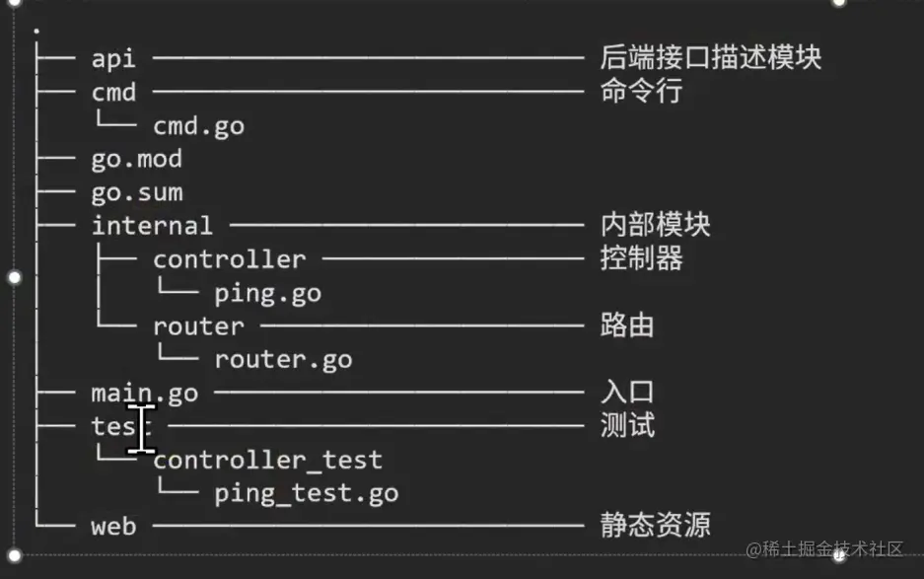Click the router.go file name

283,360
